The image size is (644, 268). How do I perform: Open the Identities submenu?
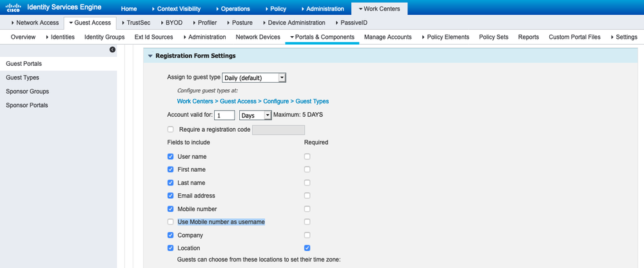[60, 37]
